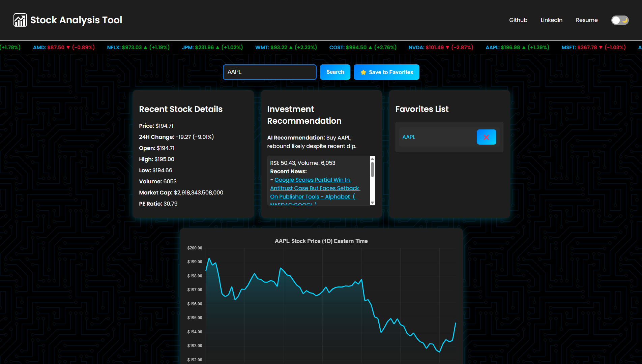Click the AAPL Stock Price (1D) chart title

tap(321, 241)
